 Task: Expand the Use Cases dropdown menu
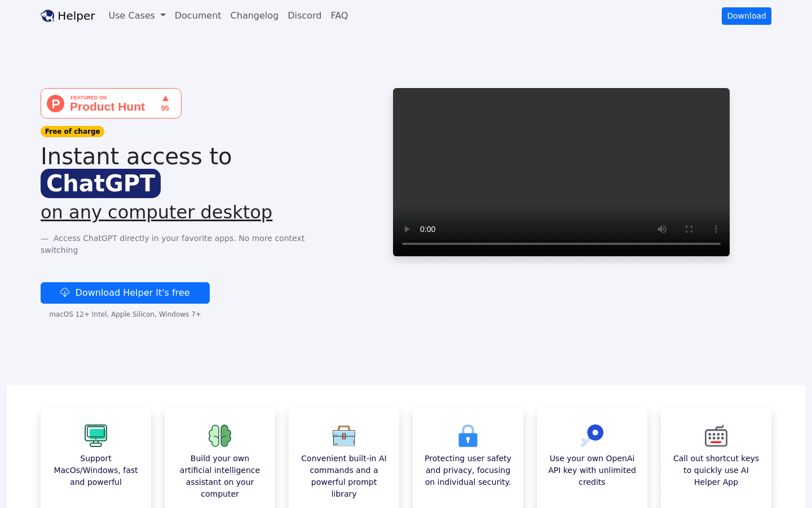coord(136,16)
